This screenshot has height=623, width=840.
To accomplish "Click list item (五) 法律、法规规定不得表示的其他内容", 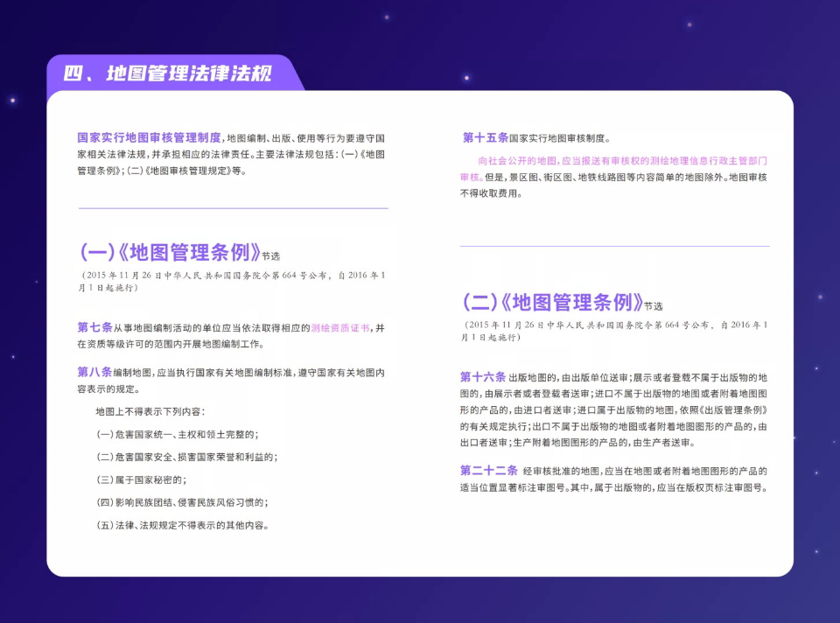I will (182, 526).
